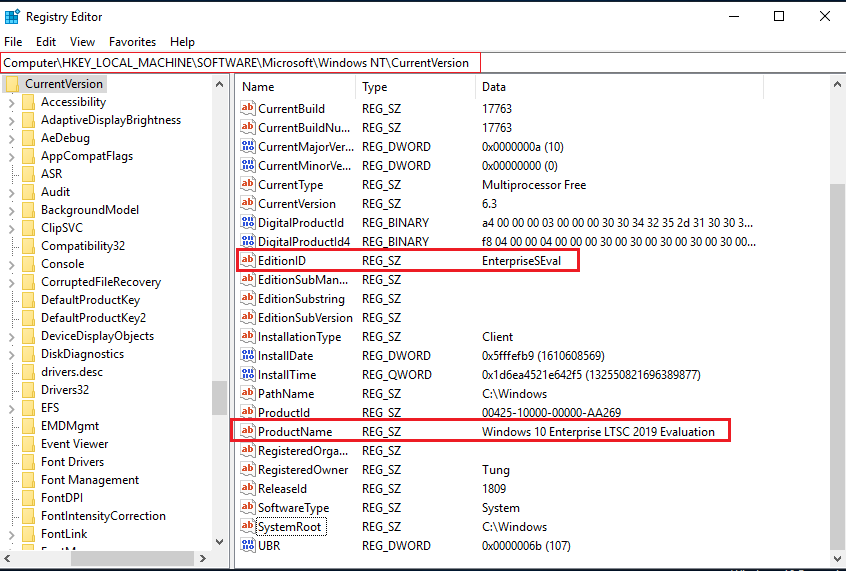846x571 pixels.
Task: Click the DigitalProductId binary value icon
Action: click(x=248, y=222)
